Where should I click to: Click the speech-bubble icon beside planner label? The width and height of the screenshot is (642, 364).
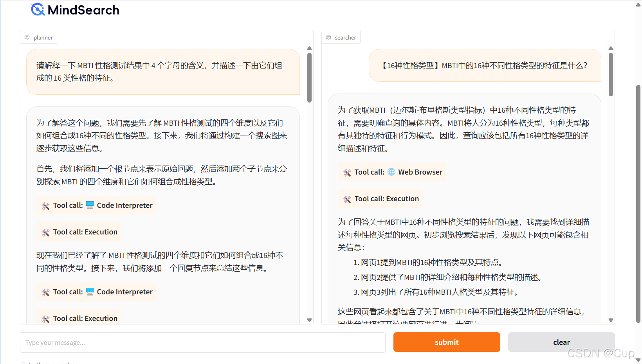(27, 37)
